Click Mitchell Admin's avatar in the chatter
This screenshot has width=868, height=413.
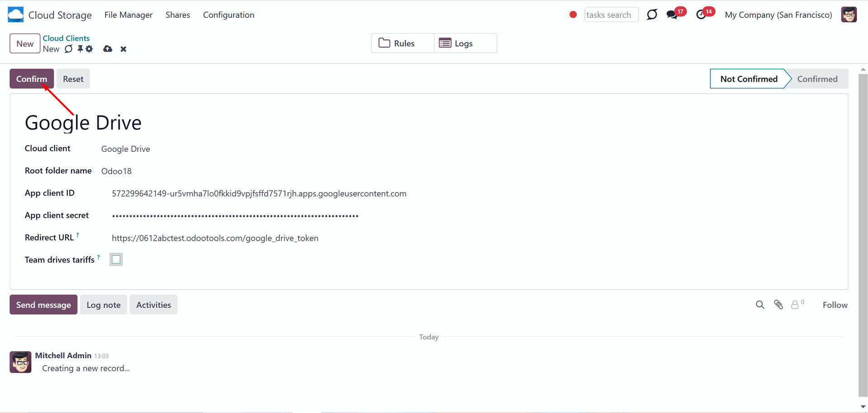pos(20,362)
